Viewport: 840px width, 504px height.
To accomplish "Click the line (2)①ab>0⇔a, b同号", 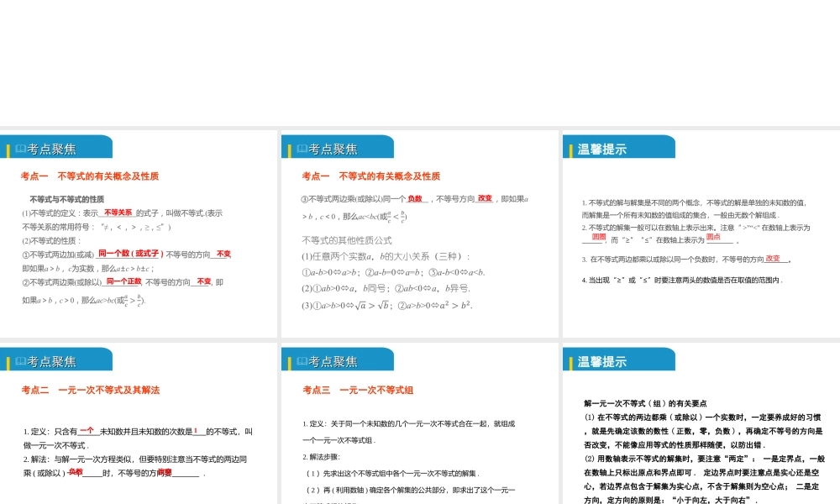I will [386, 288].
